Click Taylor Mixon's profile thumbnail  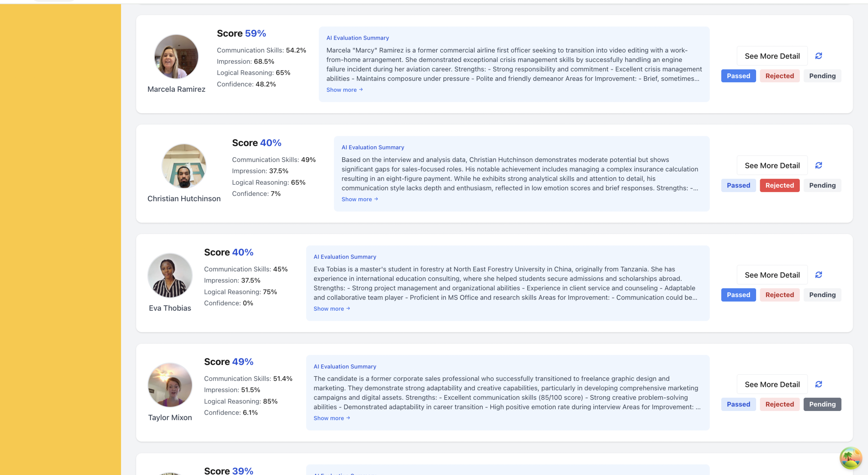170,385
